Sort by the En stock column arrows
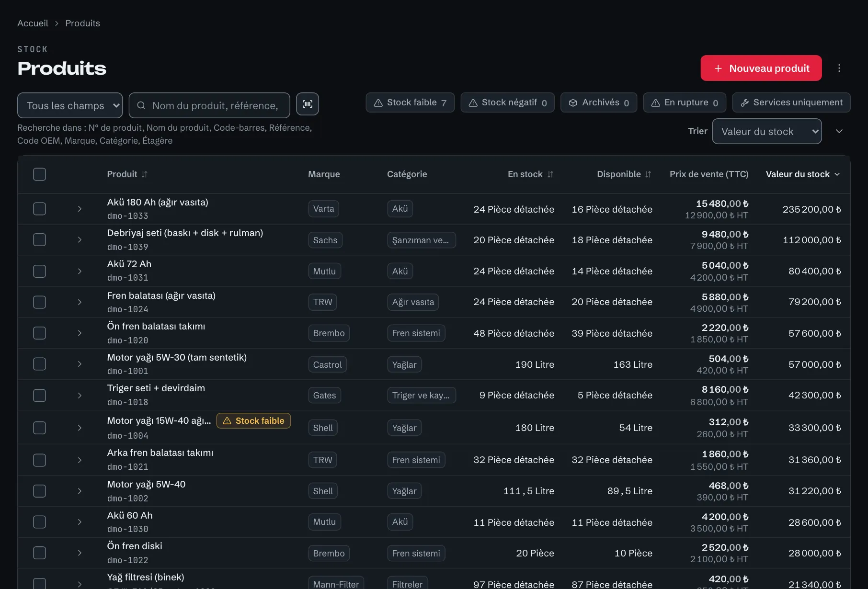 tap(550, 174)
